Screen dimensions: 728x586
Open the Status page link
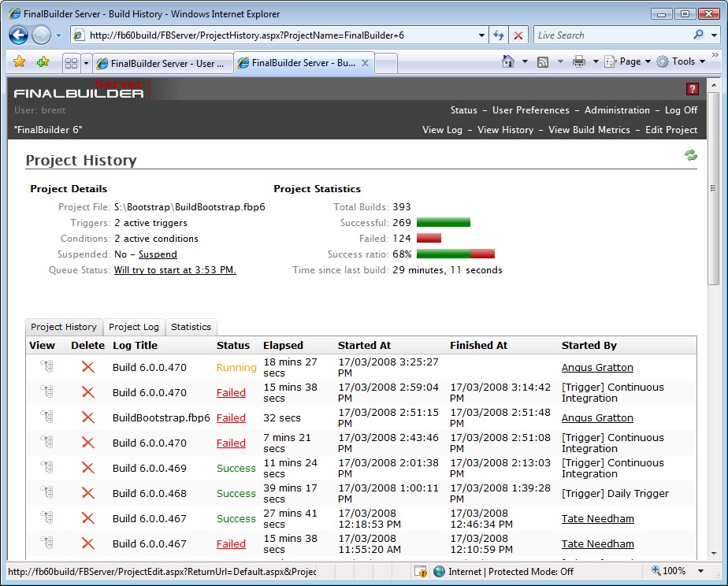463,110
